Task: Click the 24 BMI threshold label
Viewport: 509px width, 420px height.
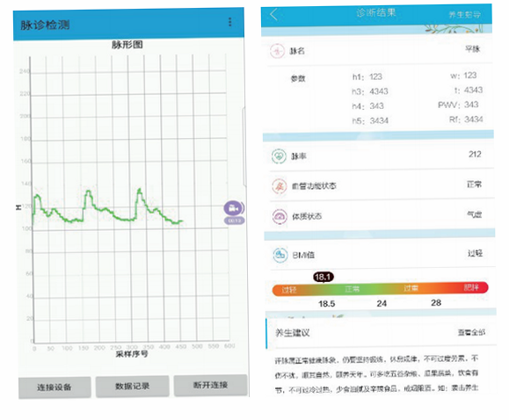Action: pyautogui.click(x=382, y=303)
